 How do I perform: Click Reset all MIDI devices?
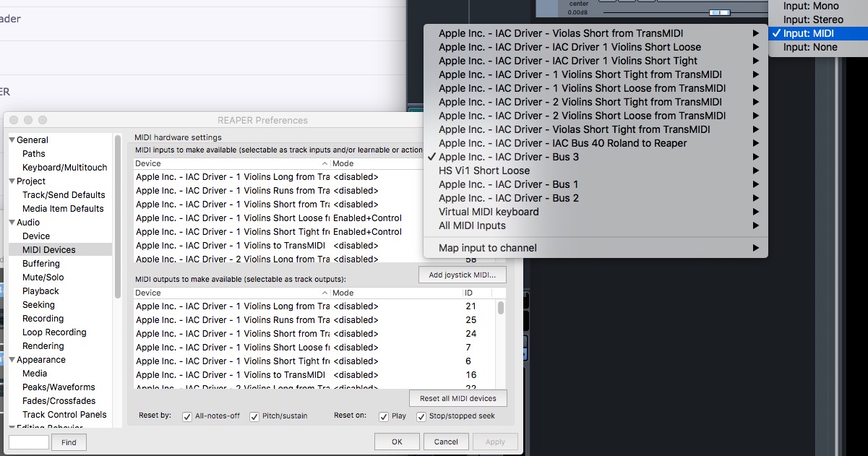458,398
